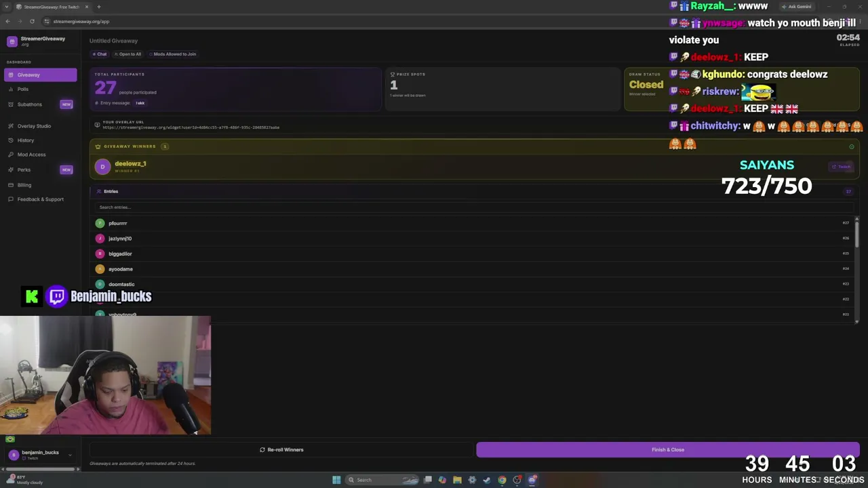The image size is (868, 488).
Task: Select the Open to All pill
Action: 128,54
